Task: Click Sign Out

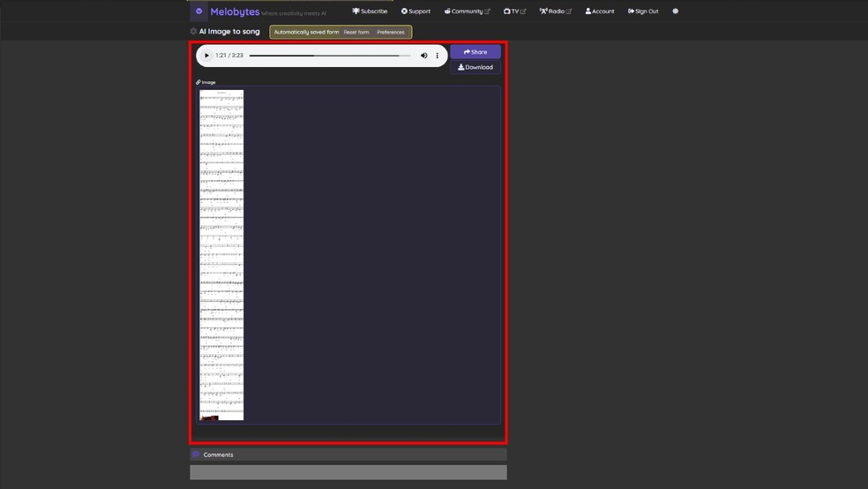Action: [643, 11]
